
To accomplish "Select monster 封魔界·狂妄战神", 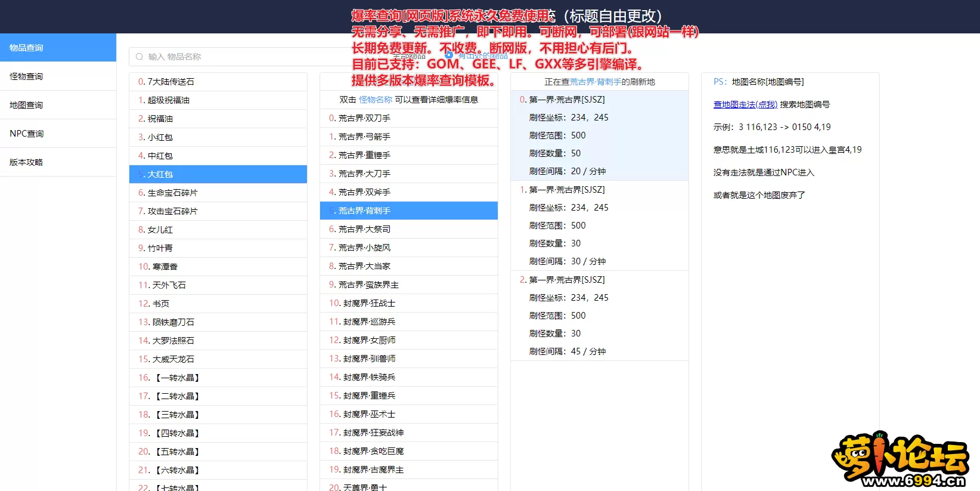I will coord(409,433).
